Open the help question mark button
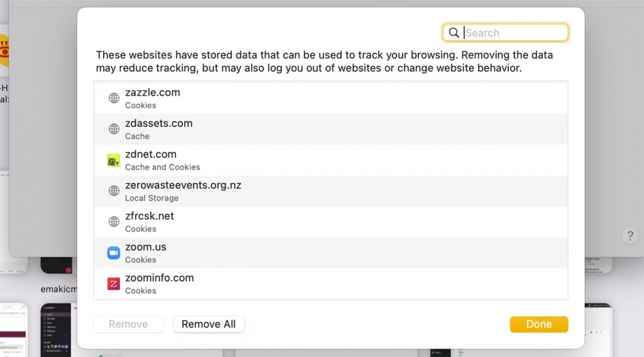 (630, 236)
